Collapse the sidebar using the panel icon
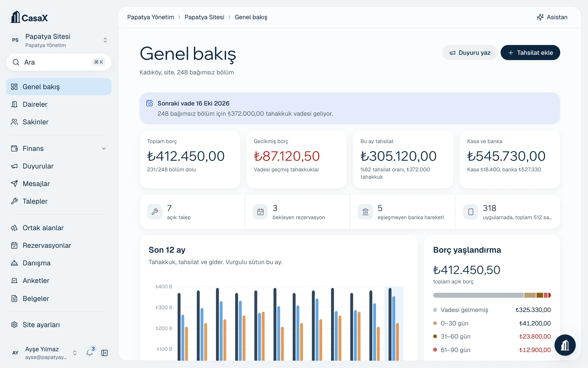 (105, 353)
